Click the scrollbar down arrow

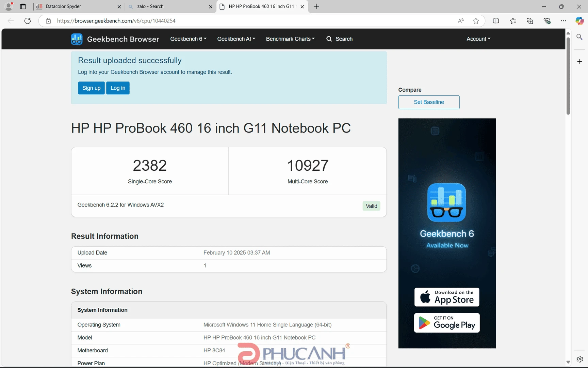point(568,362)
